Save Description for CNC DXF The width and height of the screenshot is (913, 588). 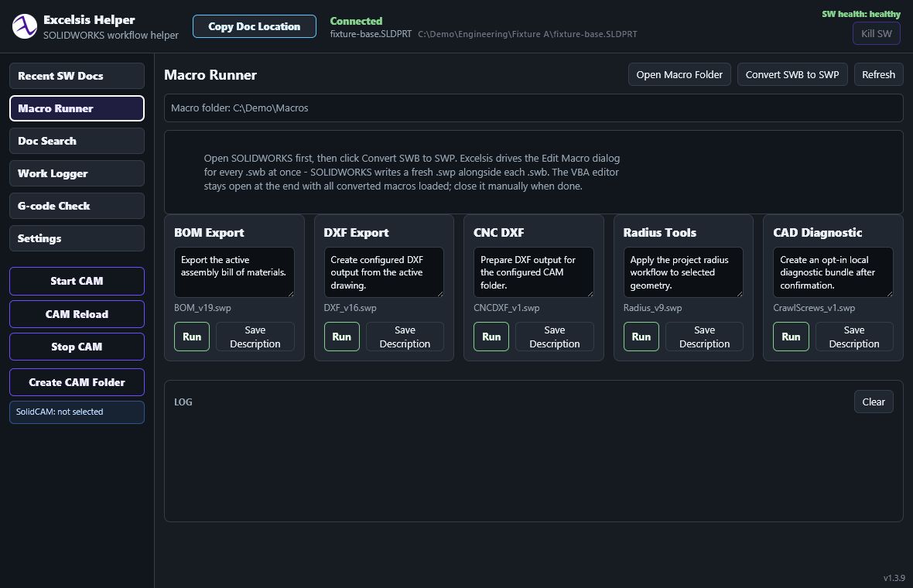(554, 337)
